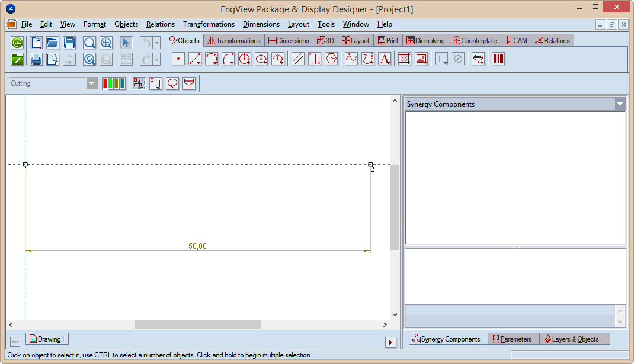The image size is (634, 364).
Task: Select the Hatch fill tool
Action: click(x=405, y=59)
